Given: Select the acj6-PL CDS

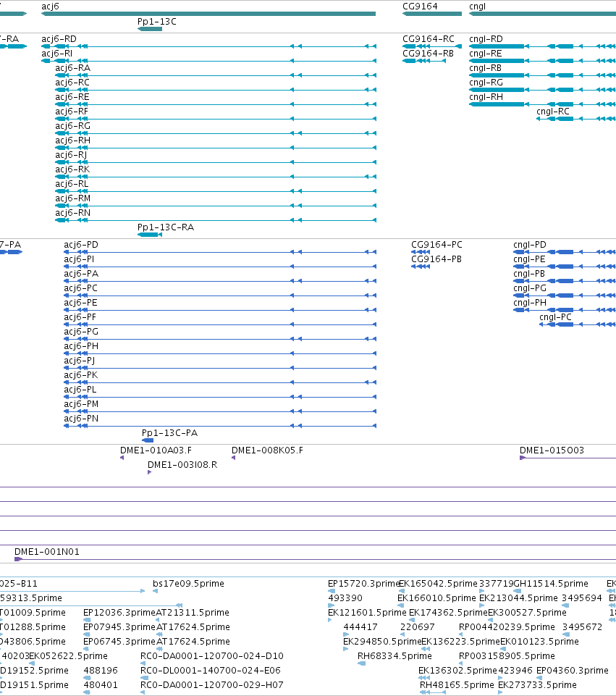Looking at the screenshot, I should point(80,390).
